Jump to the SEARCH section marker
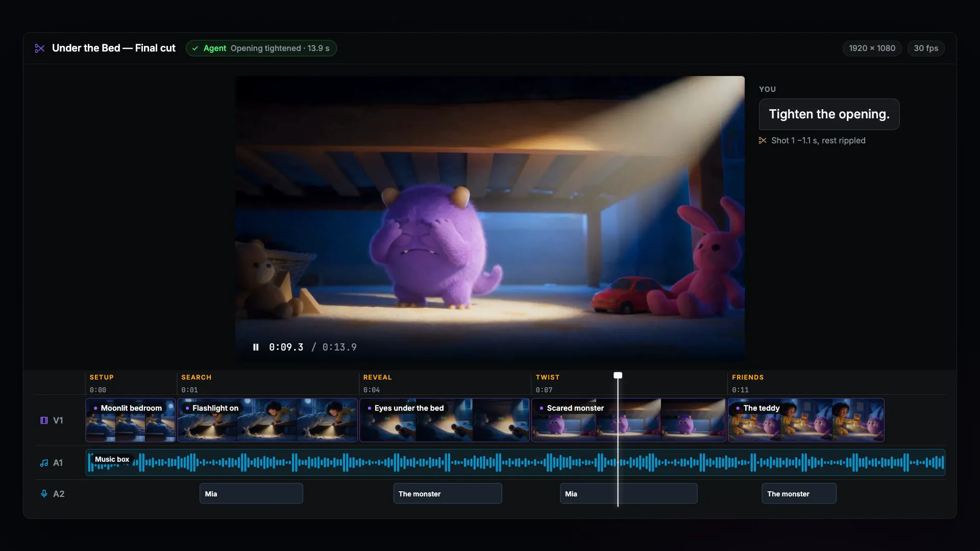 tap(196, 378)
